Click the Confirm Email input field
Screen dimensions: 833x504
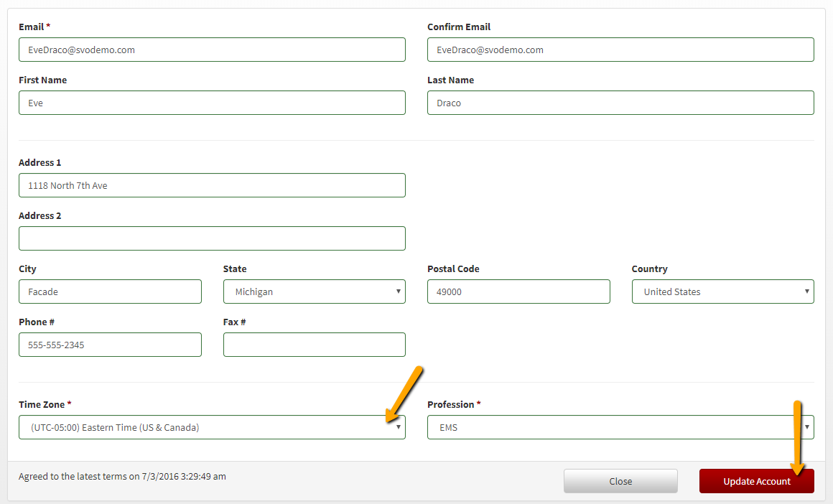click(x=620, y=50)
